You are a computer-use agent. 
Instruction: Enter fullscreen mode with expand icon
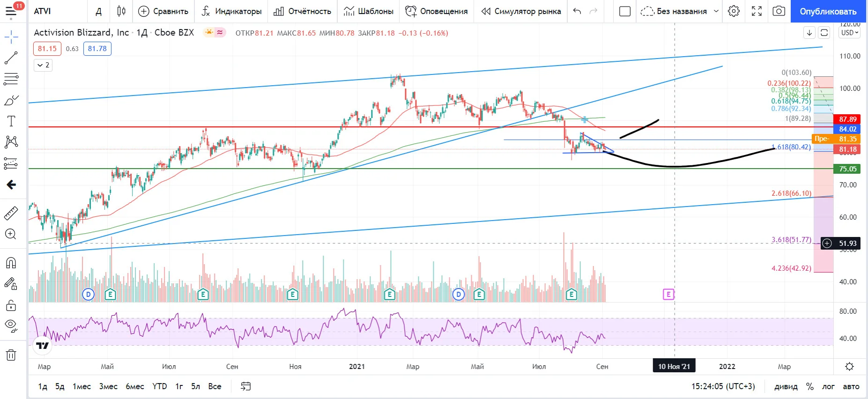[757, 11]
